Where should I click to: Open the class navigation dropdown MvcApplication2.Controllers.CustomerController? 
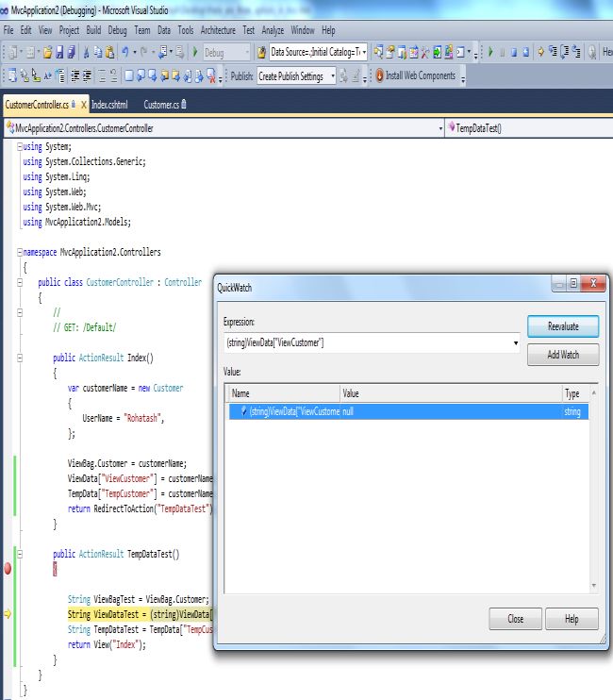click(439, 128)
